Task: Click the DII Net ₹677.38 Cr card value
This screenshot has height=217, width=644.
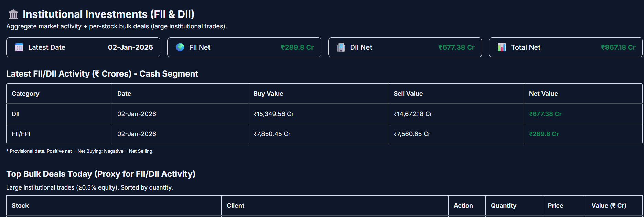Action: (x=457, y=47)
